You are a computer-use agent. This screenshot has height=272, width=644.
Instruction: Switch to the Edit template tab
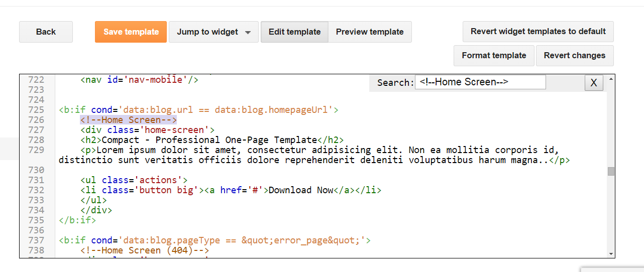click(294, 32)
